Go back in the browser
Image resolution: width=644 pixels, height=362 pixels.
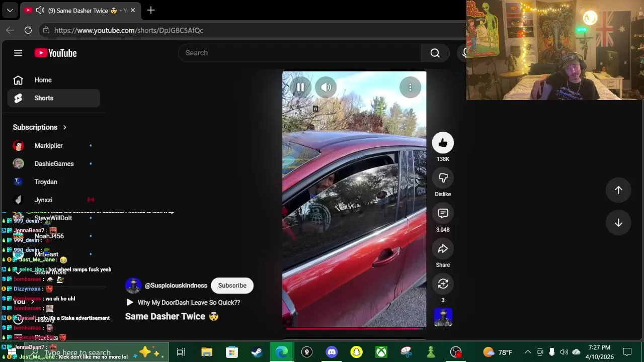tap(10, 30)
